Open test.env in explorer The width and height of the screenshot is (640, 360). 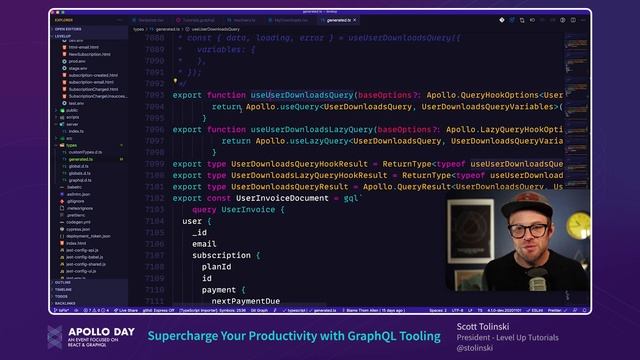click(x=76, y=103)
